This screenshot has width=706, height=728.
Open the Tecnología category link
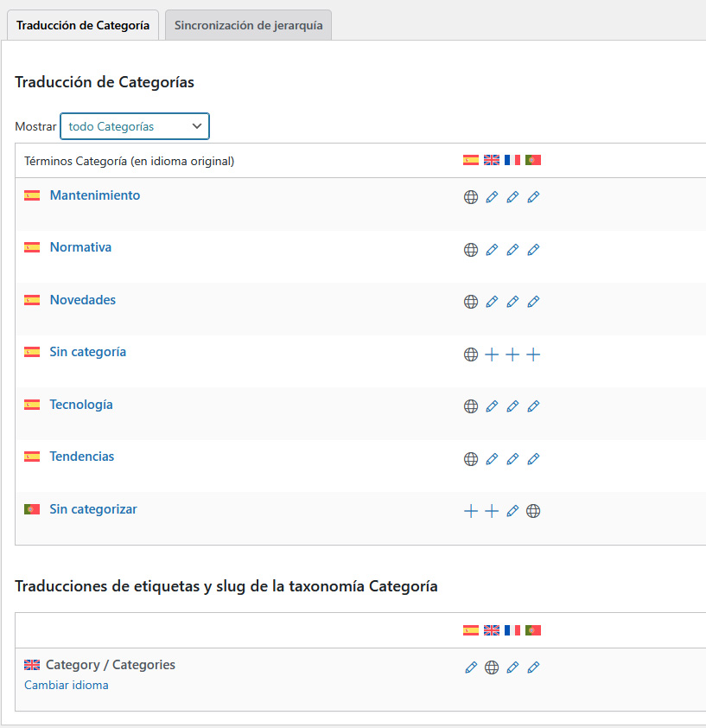[81, 405]
